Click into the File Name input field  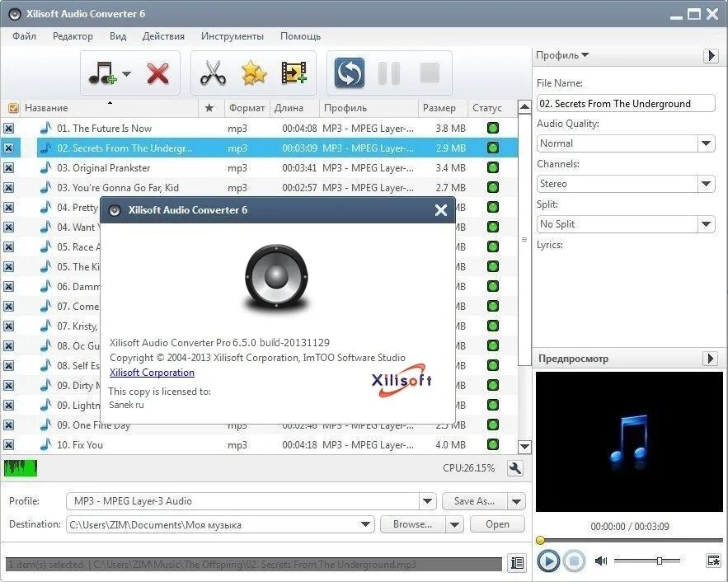pos(626,104)
